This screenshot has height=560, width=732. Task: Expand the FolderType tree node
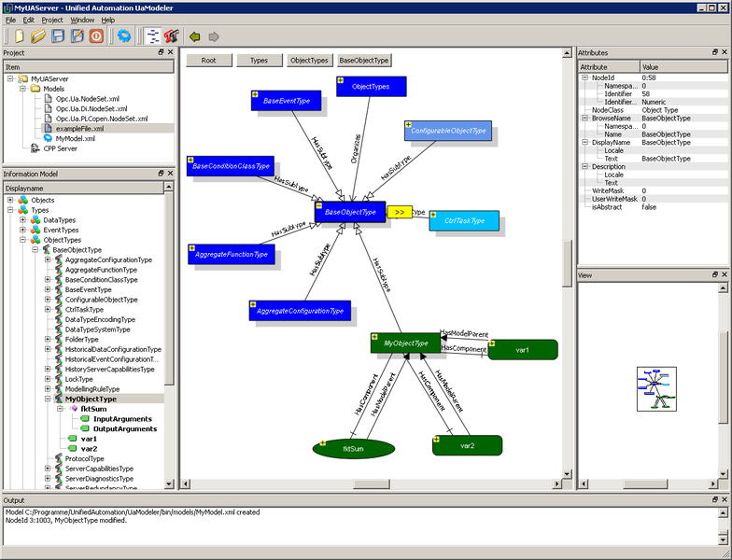[x=48, y=340]
